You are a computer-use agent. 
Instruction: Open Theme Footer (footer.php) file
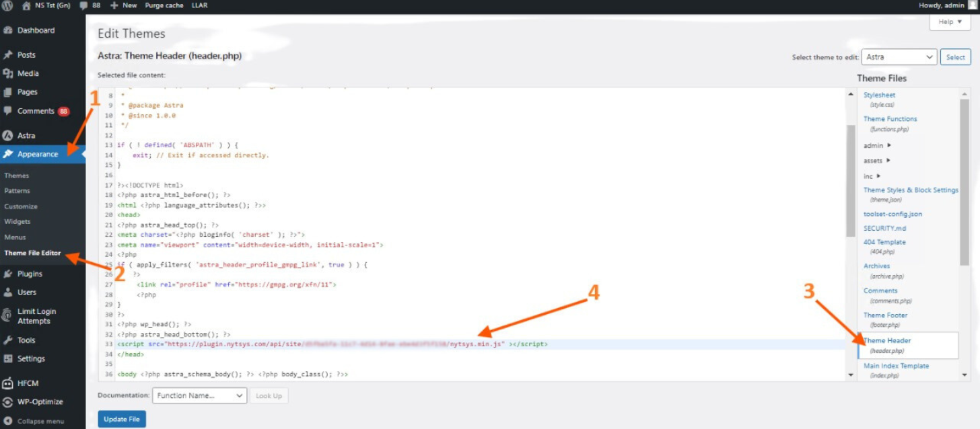click(886, 320)
